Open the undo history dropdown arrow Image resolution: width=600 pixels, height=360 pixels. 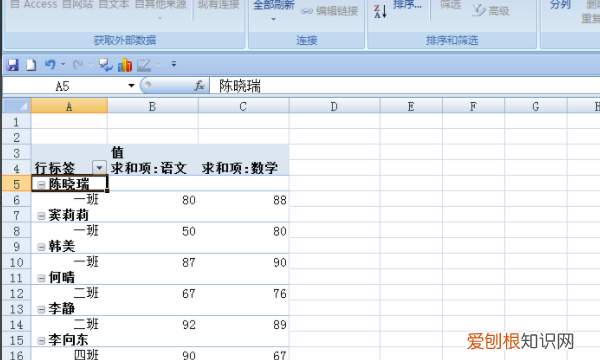click(x=63, y=65)
